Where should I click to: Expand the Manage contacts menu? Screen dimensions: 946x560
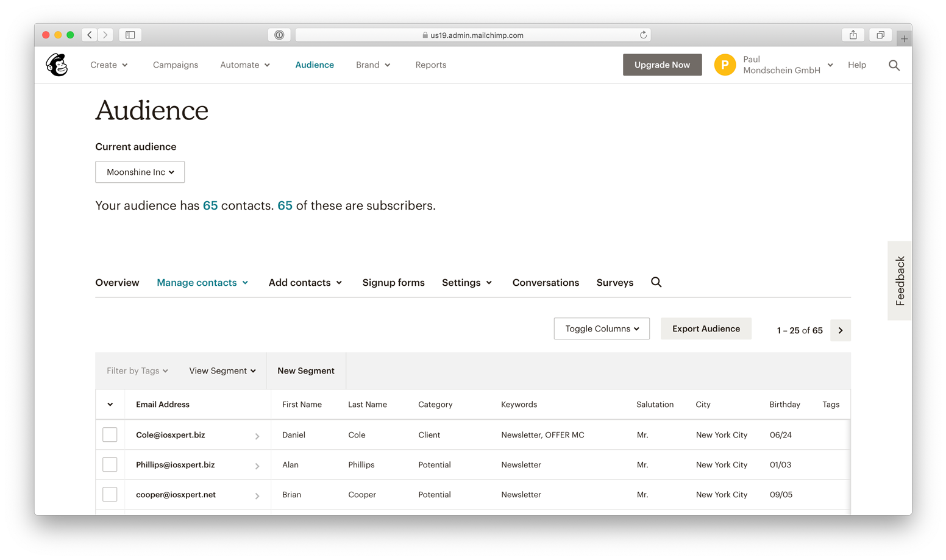click(x=202, y=283)
